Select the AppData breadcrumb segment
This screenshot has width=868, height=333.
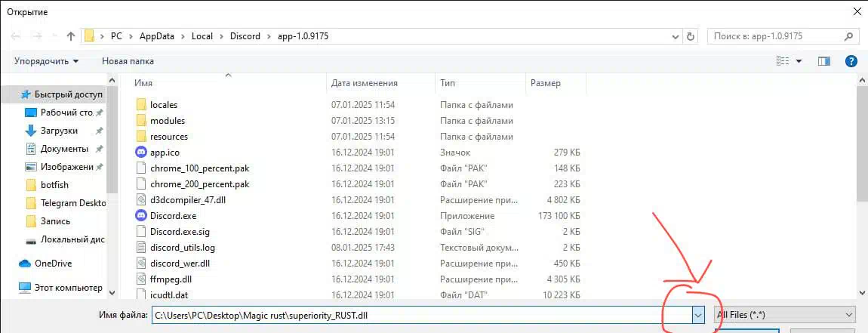coord(157,36)
